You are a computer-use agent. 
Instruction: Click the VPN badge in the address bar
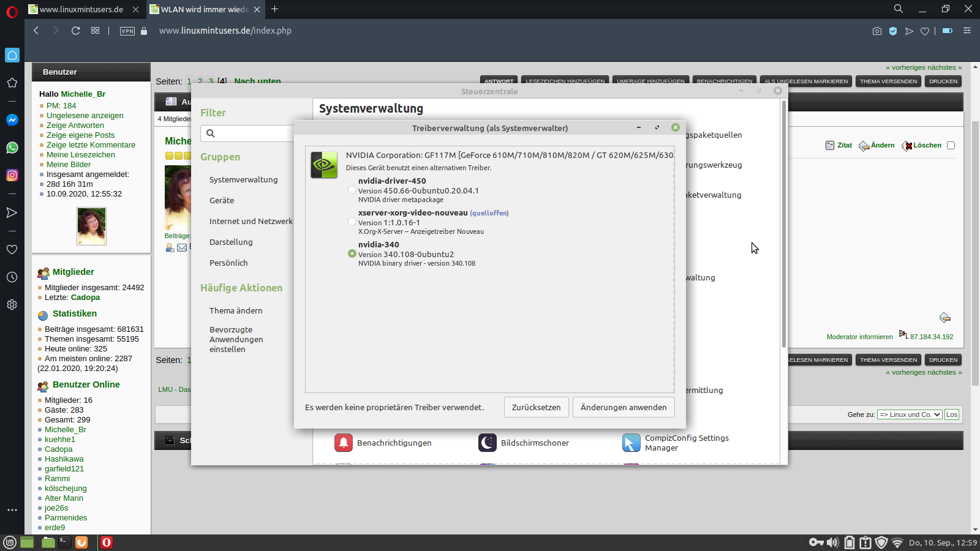pos(127,31)
